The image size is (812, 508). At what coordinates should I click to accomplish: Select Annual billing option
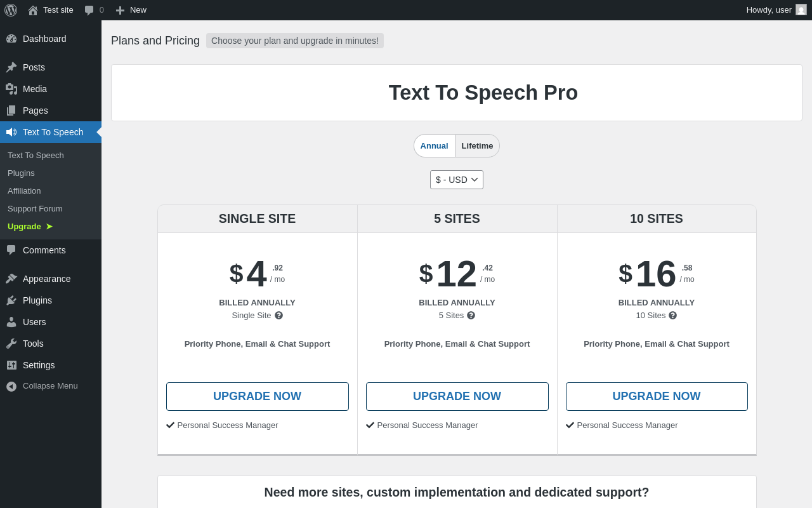pos(435,146)
